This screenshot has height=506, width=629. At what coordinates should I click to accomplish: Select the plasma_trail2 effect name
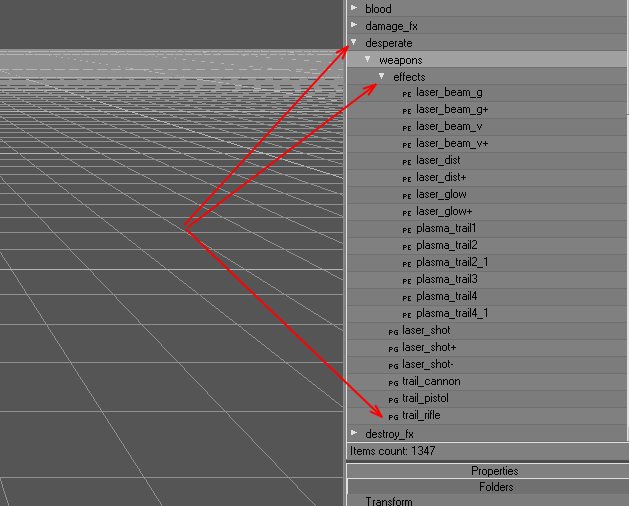point(447,246)
